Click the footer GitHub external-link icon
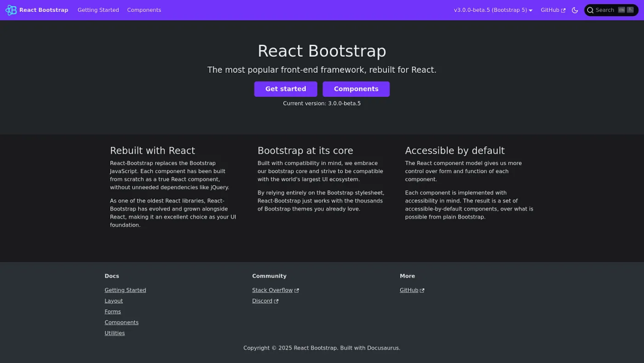 [422, 291]
